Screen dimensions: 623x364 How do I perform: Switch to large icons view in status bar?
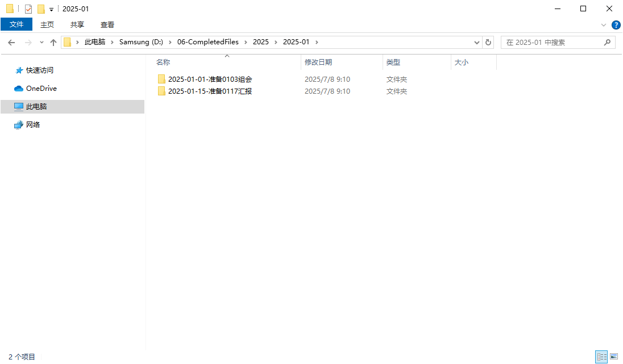(x=613, y=357)
